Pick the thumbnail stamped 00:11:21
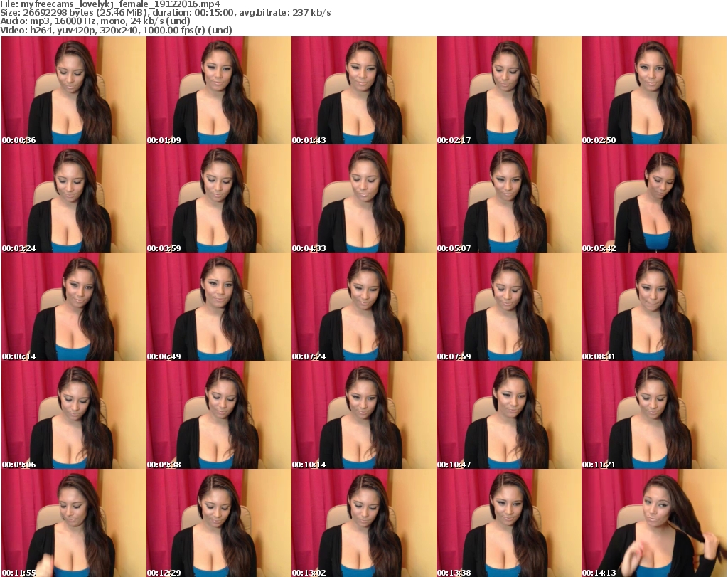Viewport: 728px width, 577px height. (653, 415)
